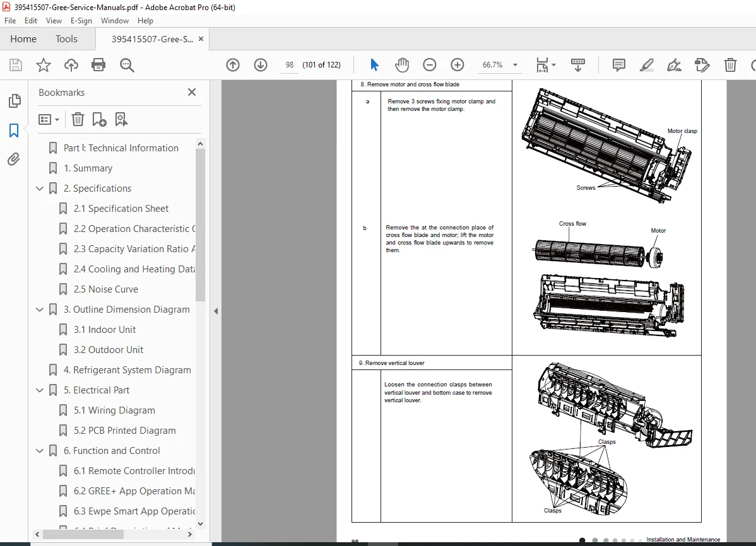This screenshot has width=756, height=546.
Task: Click the page number input field
Action: (289, 65)
